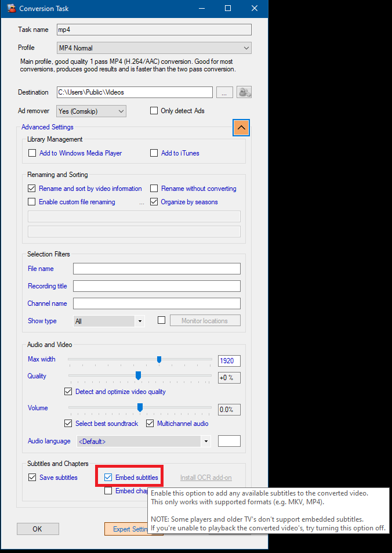Image resolution: width=392 pixels, height=553 pixels.
Task: Expand the Audio language dropdown
Action: coord(143,442)
